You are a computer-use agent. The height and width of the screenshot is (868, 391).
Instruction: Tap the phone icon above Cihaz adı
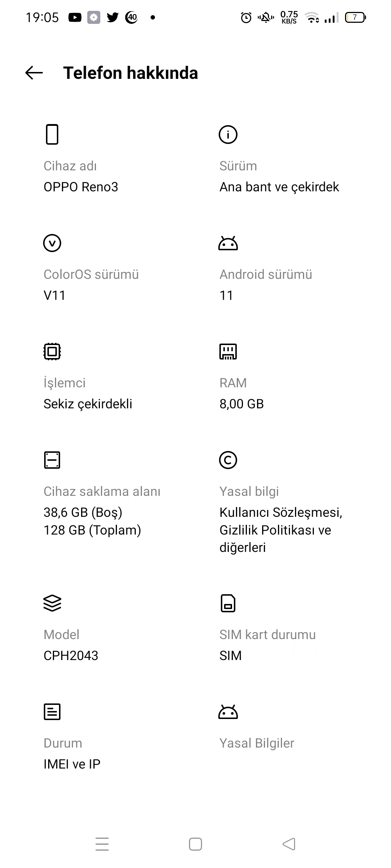tap(52, 134)
